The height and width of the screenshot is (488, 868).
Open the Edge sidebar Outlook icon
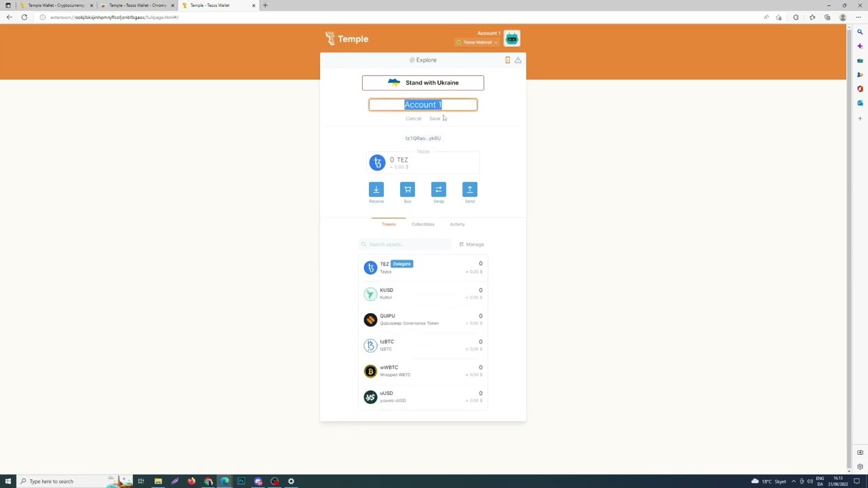(x=860, y=103)
